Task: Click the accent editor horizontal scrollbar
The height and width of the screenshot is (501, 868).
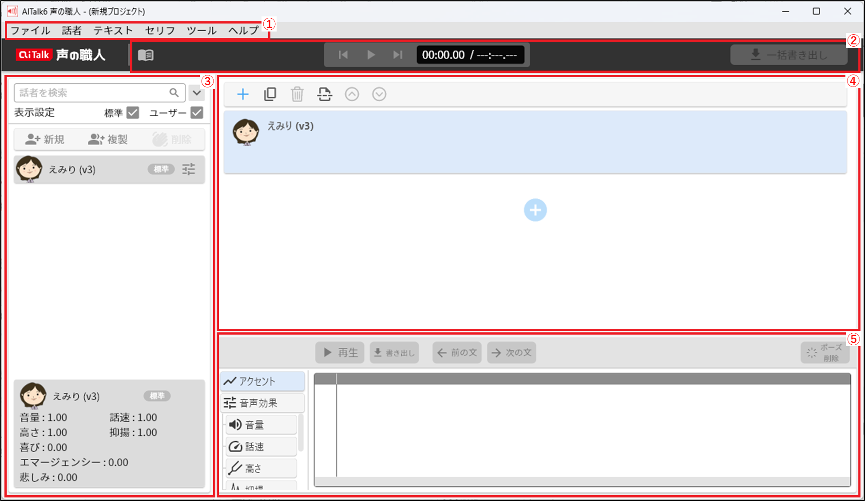Action: (x=582, y=482)
